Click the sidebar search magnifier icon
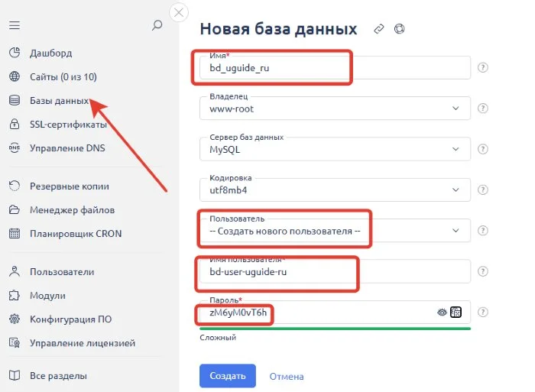Screen dimensions: 535x392 click(157, 25)
